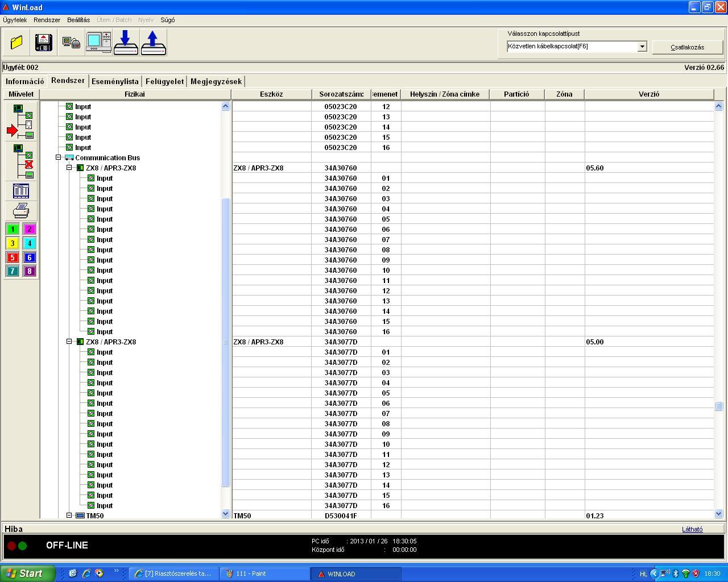Select the Communication Bus tree item
The image size is (728, 582).
[107, 157]
